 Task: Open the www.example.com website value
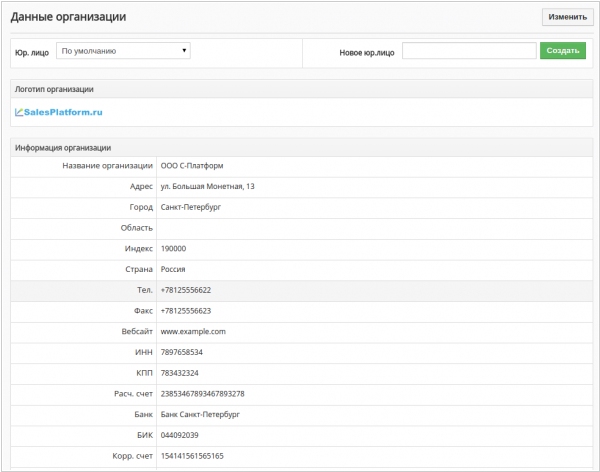pos(193,332)
